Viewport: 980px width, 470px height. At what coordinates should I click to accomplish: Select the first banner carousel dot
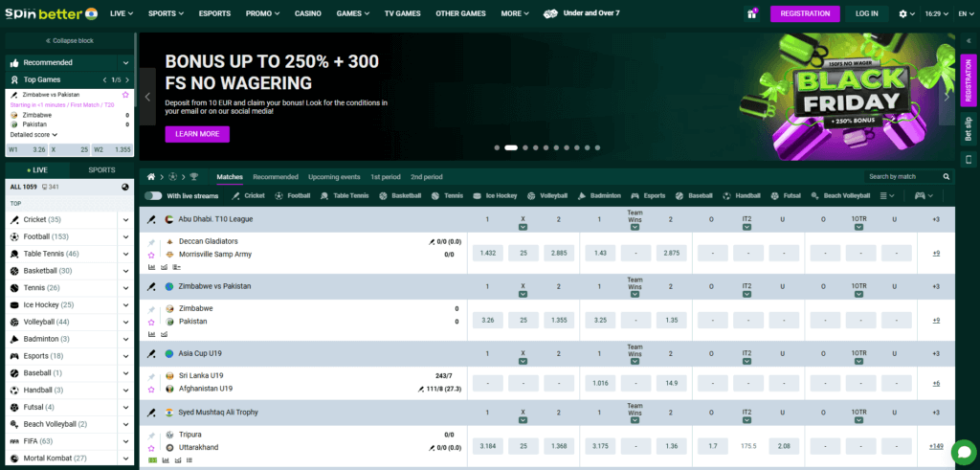click(497, 148)
